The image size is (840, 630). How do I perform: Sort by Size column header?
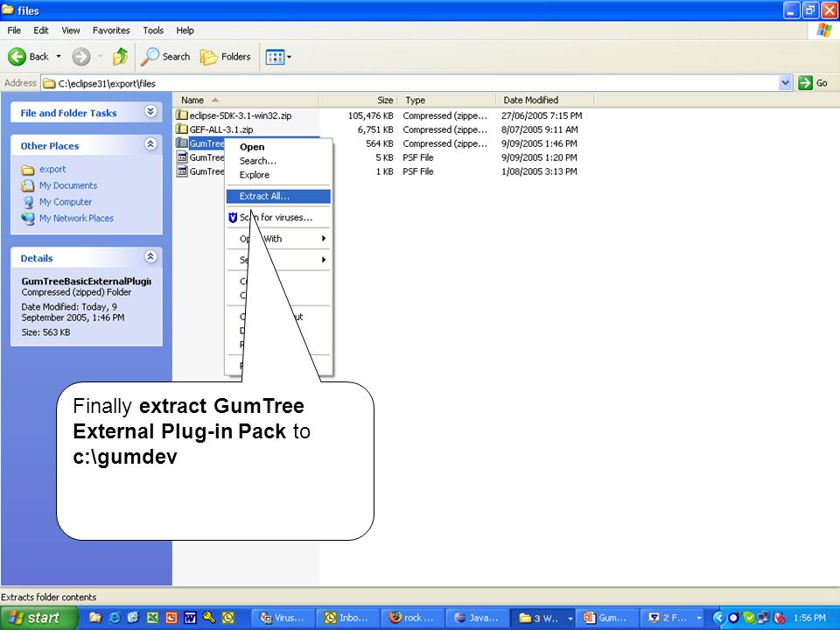(x=359, y=100)
